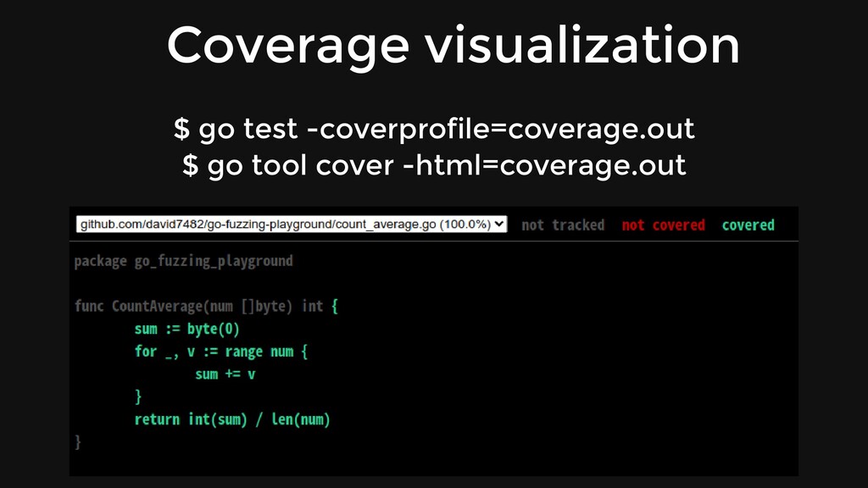Click the 'sum += v' code line
868x488 pixels.
click(x=225, y=374)
